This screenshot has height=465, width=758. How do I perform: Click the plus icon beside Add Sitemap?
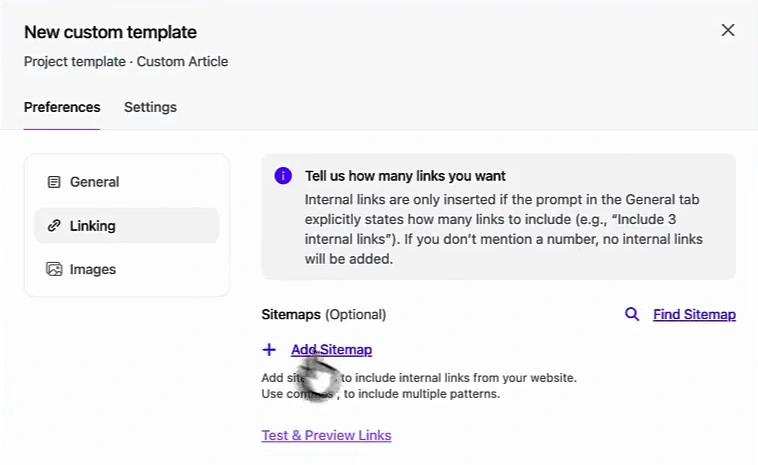tap(269, 349)
